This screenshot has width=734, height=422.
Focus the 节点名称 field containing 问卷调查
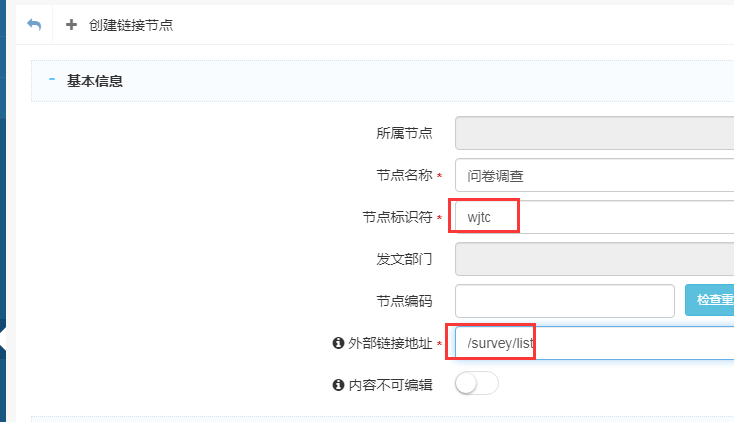click(594, 175)
